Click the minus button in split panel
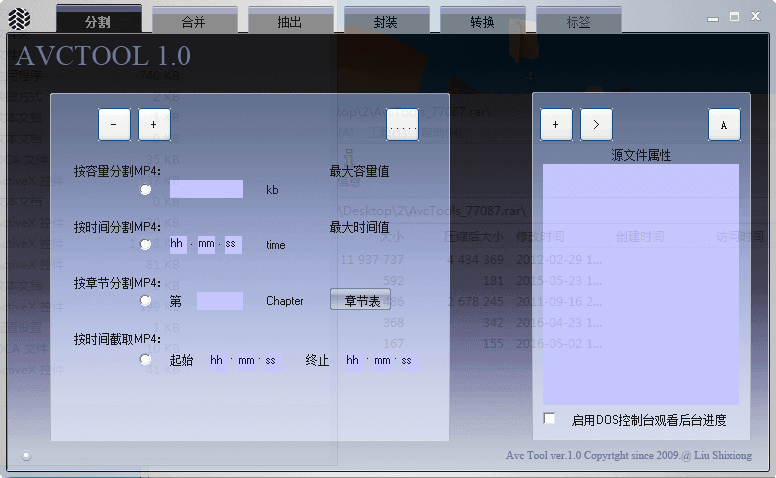This screenshot has height=478, width=776. pos(114,124)
